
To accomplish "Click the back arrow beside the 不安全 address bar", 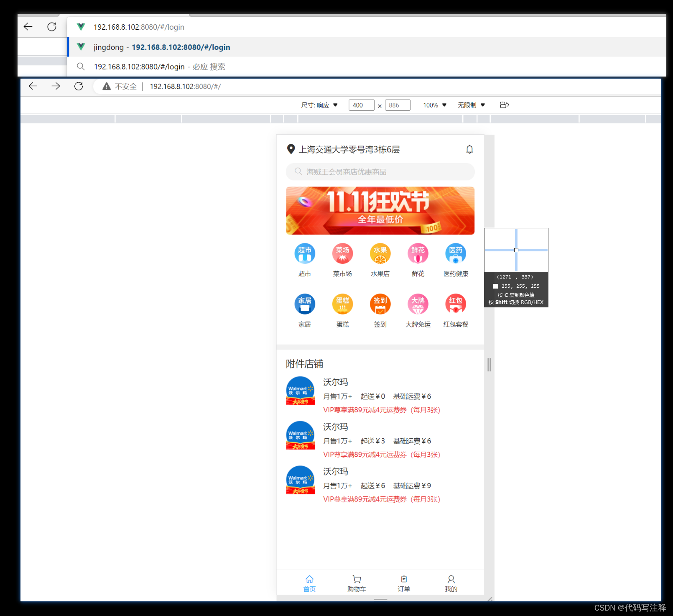I will pyautogui.click(x=33, y=86).
